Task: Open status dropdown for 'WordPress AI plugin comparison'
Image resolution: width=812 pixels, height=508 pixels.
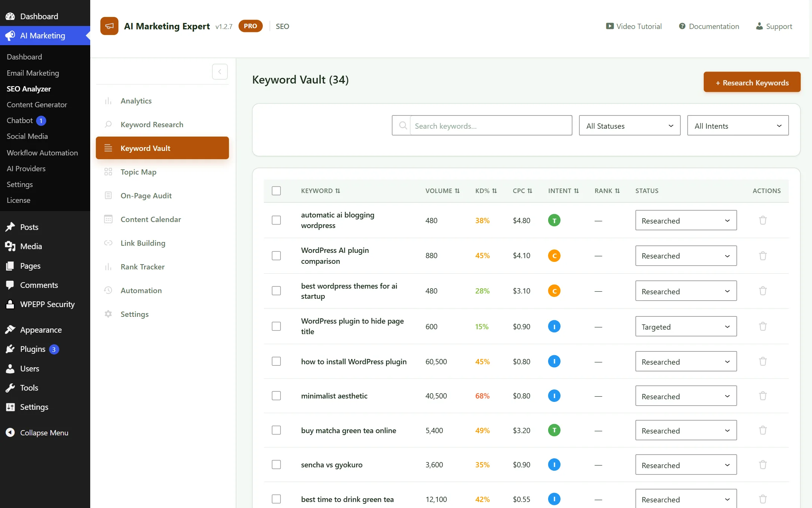Action: click(686, 256)
